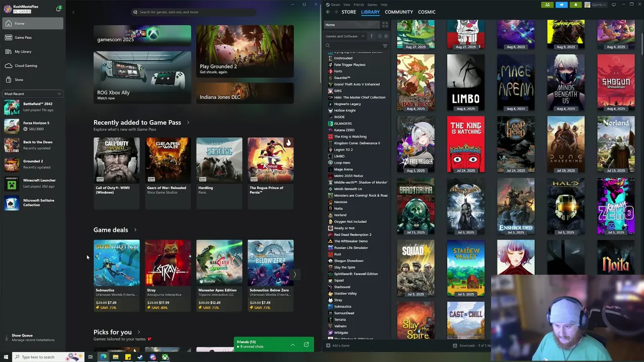Viewport: 644px width, 362px height.
Task: Open Microsoft Edge from taskbar
Action: click(103, 357)
